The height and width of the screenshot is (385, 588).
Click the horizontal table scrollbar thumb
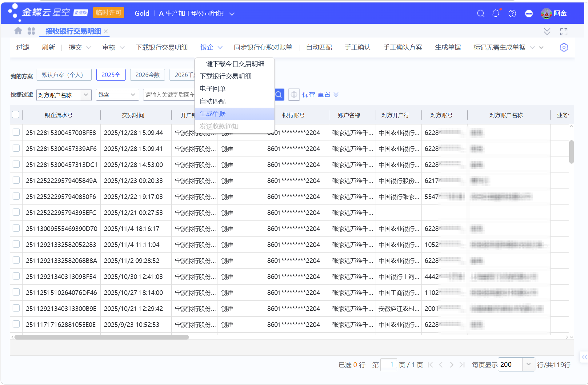[102, 337]
